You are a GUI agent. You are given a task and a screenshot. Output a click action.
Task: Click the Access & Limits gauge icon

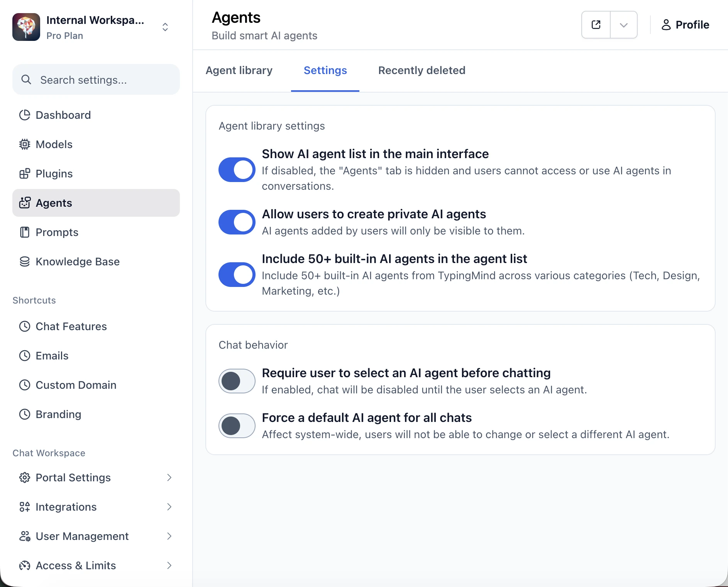click(25, 565)
